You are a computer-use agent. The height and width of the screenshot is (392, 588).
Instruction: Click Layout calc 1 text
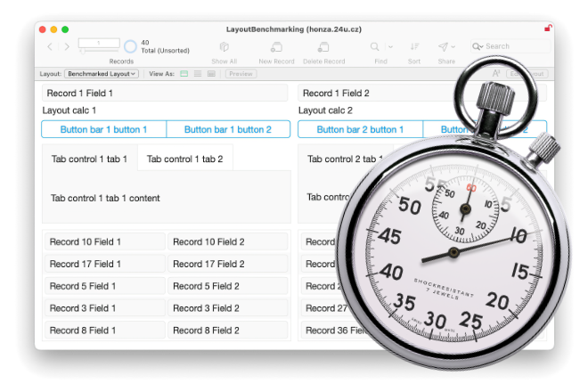pyautogui.click(x=69, y=110)
